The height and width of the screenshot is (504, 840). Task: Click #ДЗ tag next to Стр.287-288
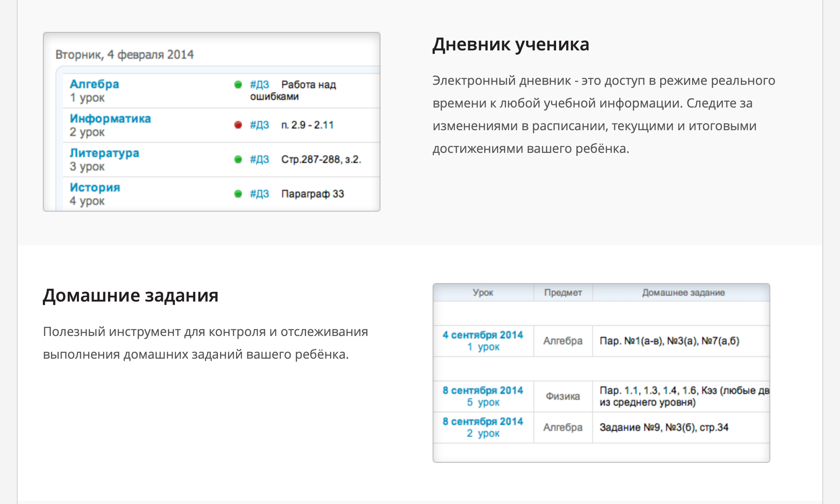point(260,159)
